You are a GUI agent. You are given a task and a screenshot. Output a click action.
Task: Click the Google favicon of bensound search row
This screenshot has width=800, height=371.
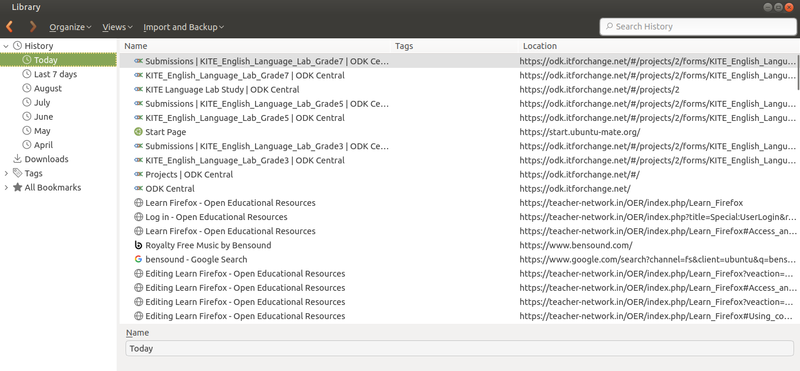point(138,259)
